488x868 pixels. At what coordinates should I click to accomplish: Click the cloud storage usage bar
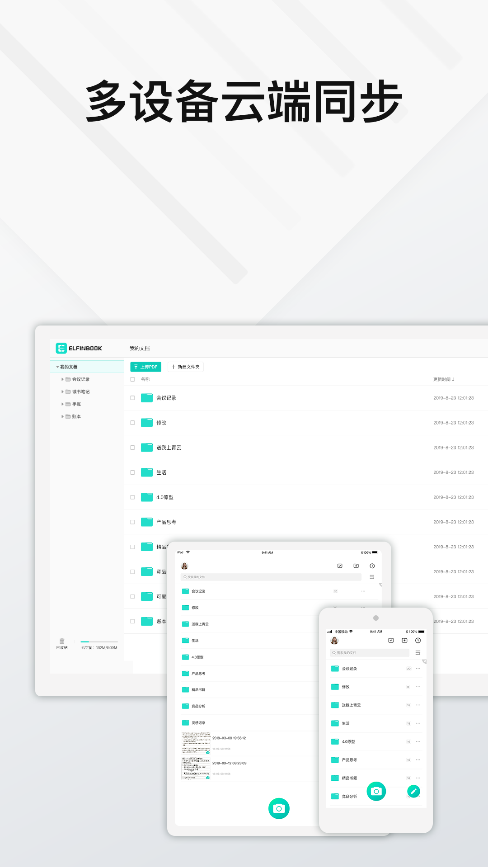click(99, 642)
